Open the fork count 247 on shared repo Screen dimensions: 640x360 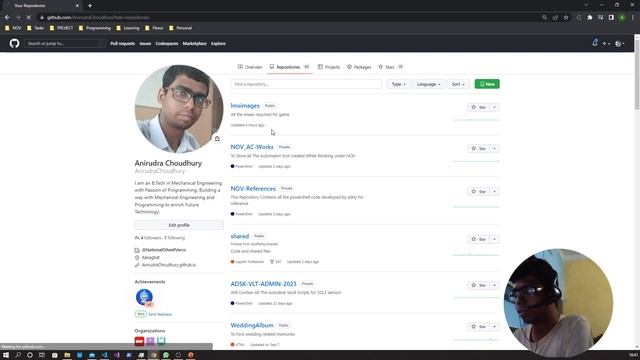coord(276,262)
